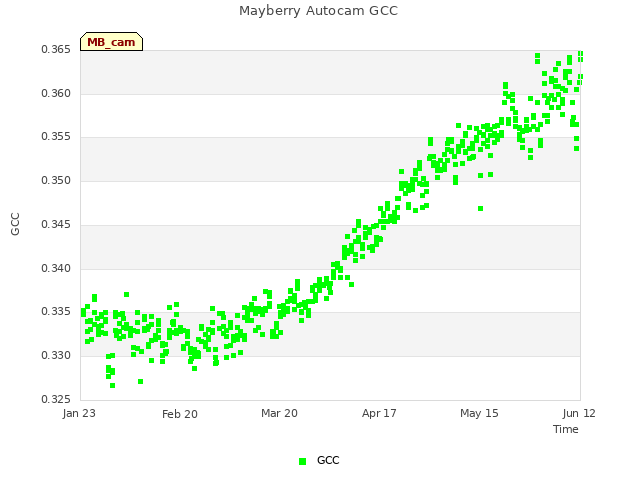Click the 0.355 y-axis value

click(x=56, y=137)
